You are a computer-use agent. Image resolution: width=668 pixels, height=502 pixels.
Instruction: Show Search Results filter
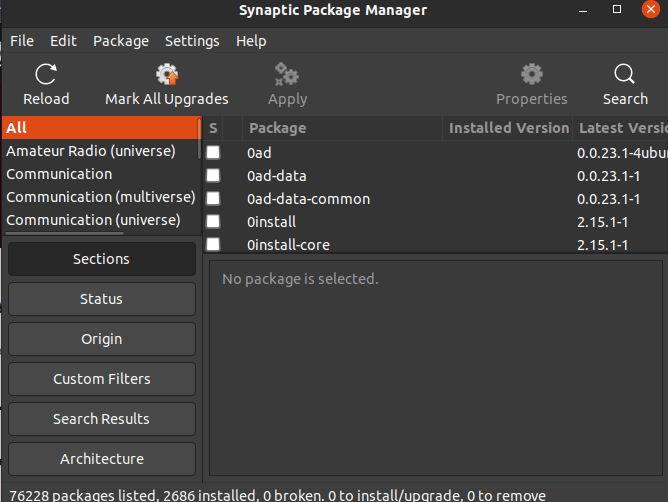102,419
